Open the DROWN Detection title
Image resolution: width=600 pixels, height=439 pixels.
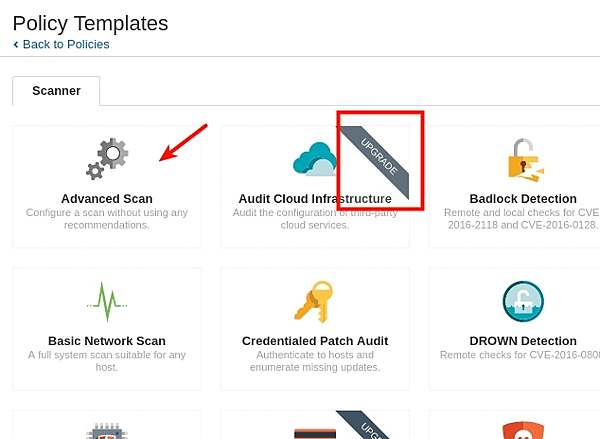point(523,341)
